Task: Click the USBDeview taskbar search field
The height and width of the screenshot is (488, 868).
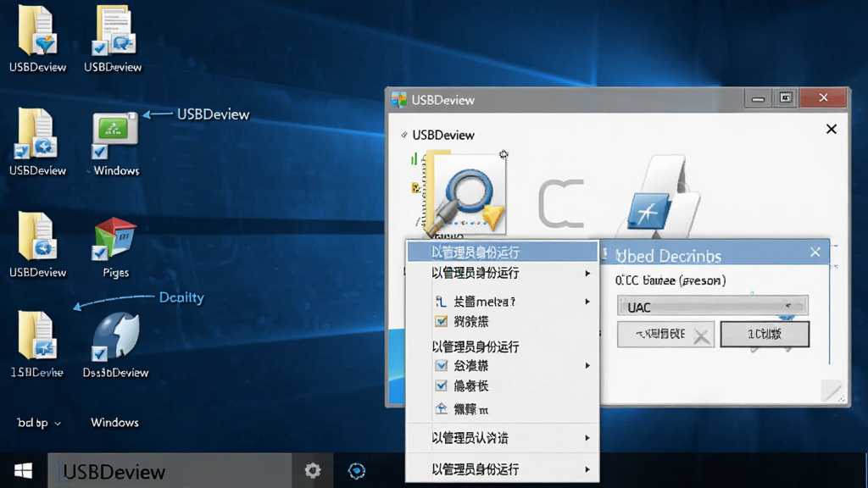Action: pyautogui.click(x=170, y=471)
